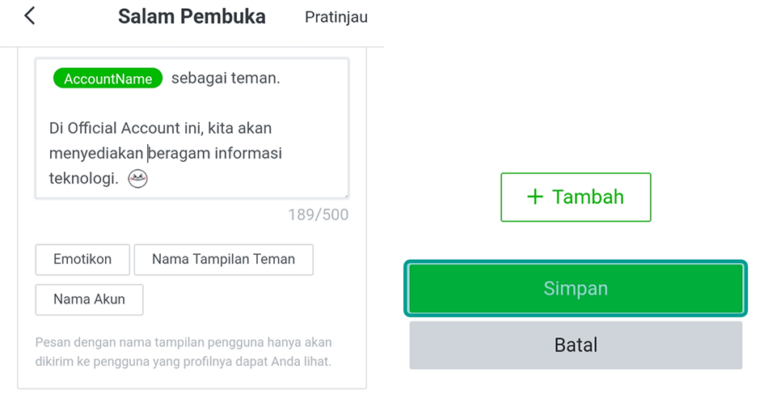Viewport: 768px width, 395px height.
Task: Click the note about 'nama tampilan pengguna'
Action: click(183, 352)
